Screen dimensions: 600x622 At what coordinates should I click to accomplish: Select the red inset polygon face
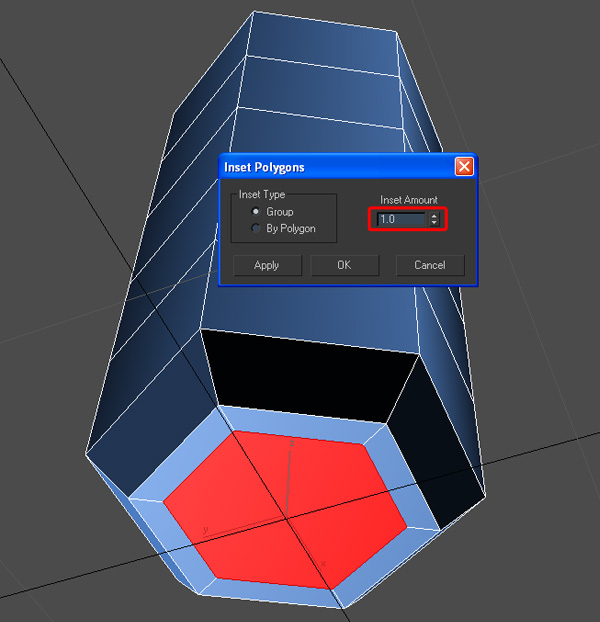pyautogui.click(x=286, y=510)
